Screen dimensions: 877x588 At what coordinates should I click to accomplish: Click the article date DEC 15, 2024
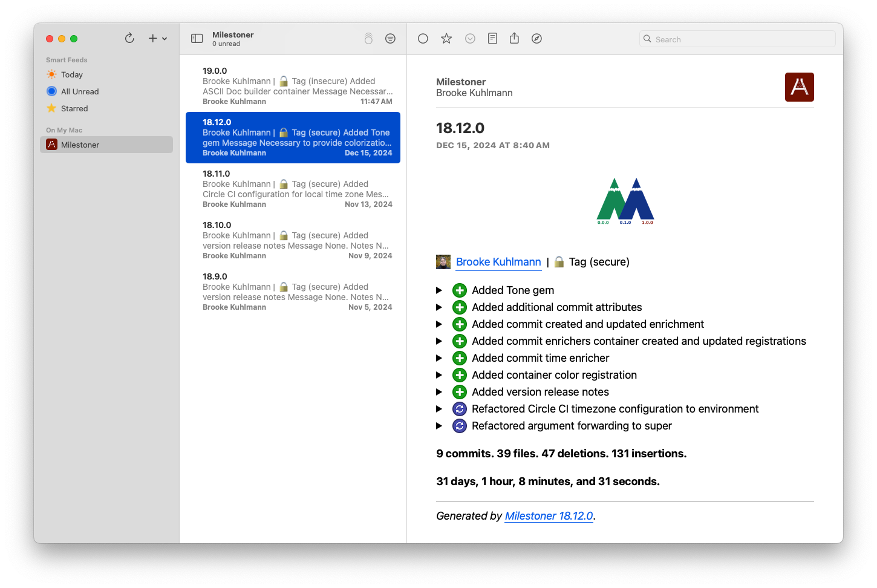493,145
